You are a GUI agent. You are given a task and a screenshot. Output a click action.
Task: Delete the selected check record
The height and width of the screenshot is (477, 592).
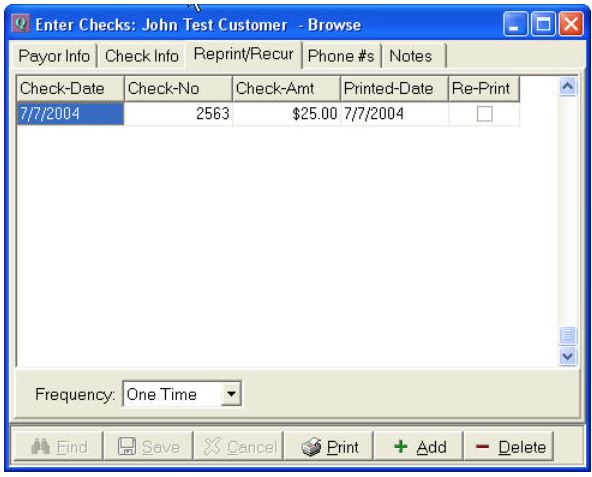tap(509, 447)
